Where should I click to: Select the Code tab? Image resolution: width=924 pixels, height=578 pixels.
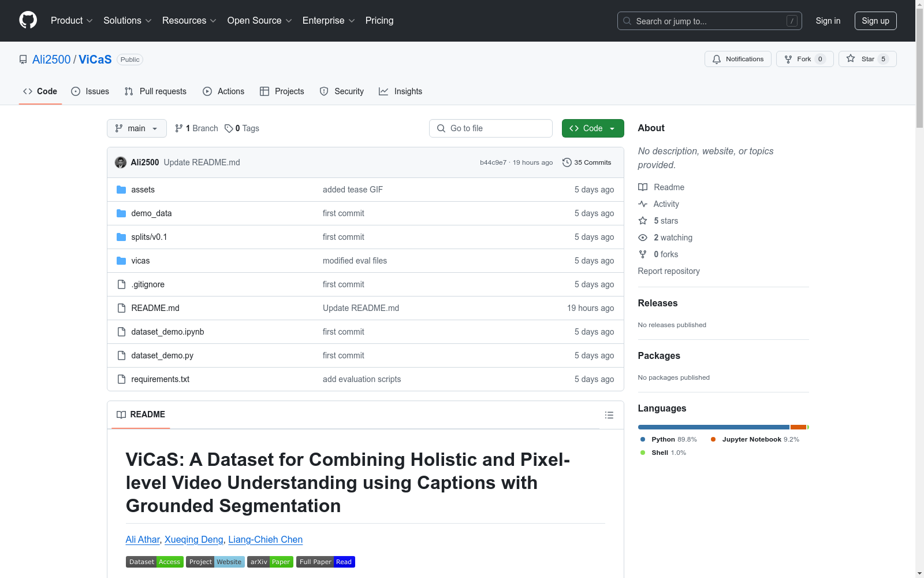(x=40, y=91)
